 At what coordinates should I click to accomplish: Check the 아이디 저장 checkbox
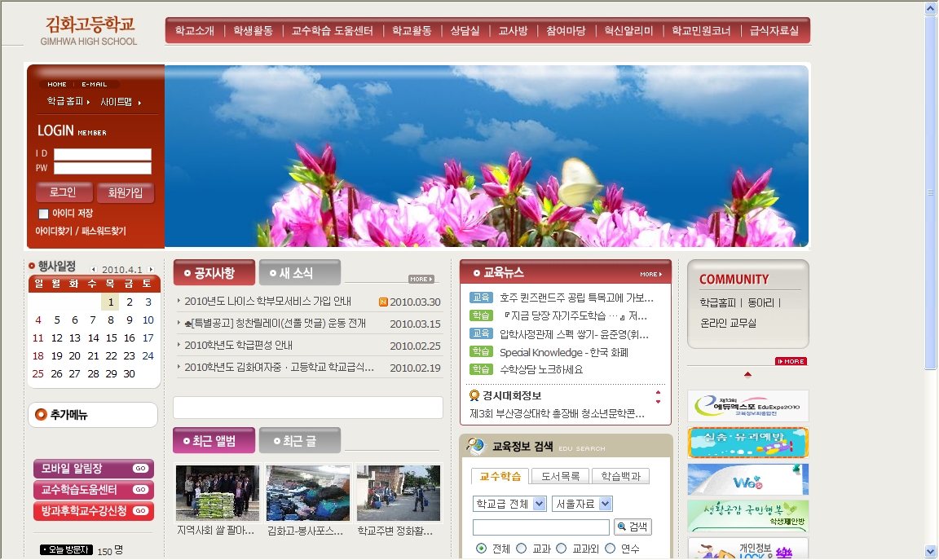click(44, 214)
